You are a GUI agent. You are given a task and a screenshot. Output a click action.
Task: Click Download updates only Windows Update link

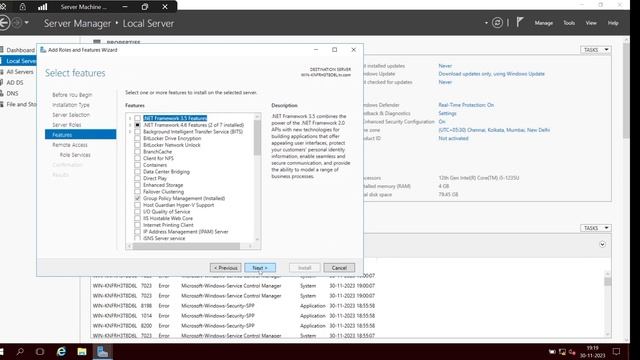[491, 74]
